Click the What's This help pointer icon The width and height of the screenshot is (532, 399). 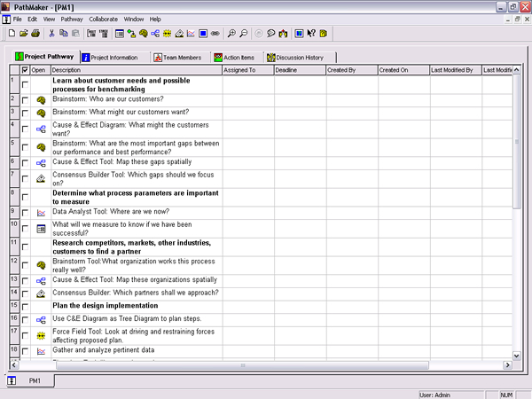coord(311,34)
